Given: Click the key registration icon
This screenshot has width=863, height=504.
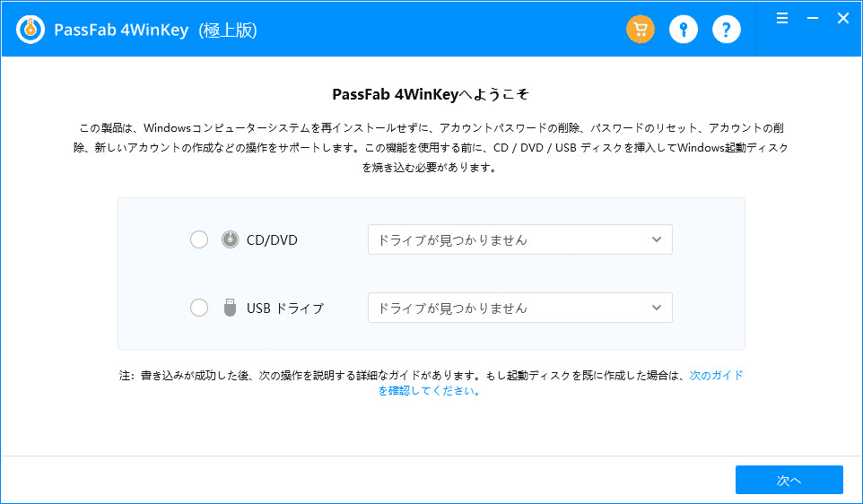Looking at the screenshot, I should [684, 30].
